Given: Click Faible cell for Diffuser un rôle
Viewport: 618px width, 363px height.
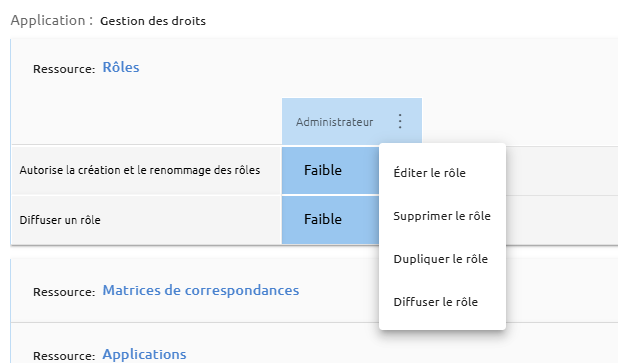Looking at the screenshot, I should [330, 219].
